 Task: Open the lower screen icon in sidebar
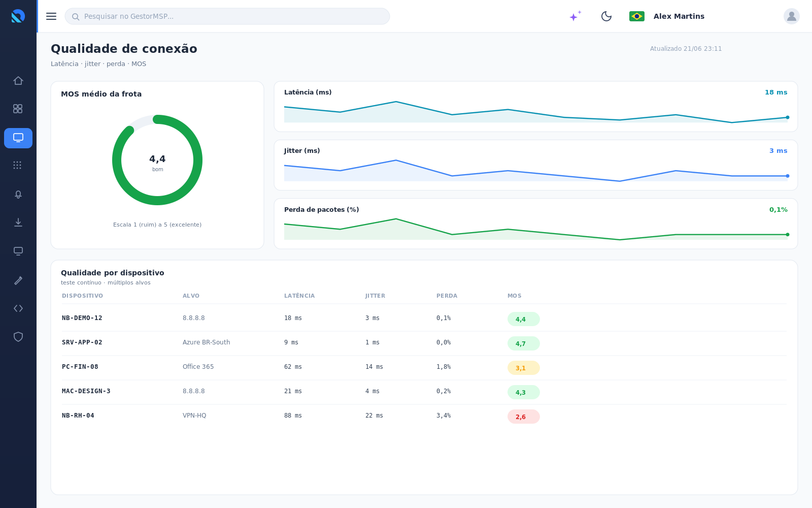18,251
